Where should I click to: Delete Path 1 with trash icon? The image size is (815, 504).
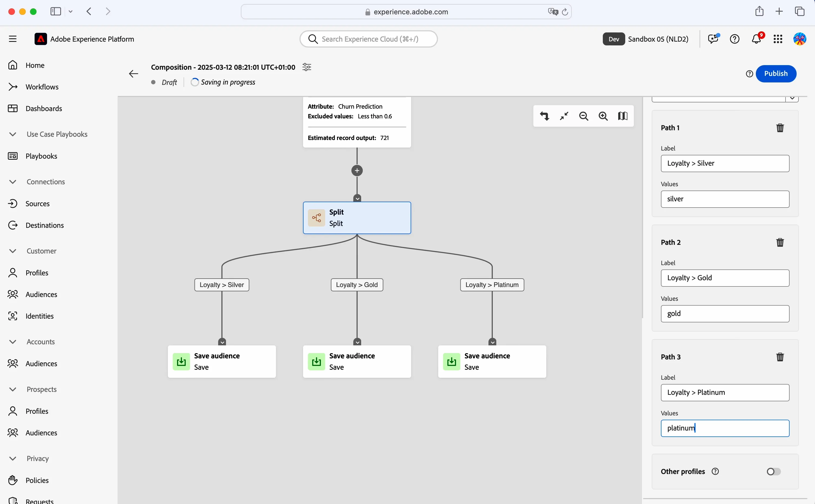click(780, 128)
